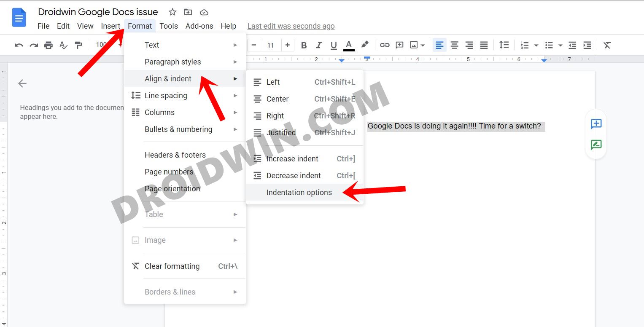Click decrease indent toolbar icon
644x327 pixels.
(572, 45)
